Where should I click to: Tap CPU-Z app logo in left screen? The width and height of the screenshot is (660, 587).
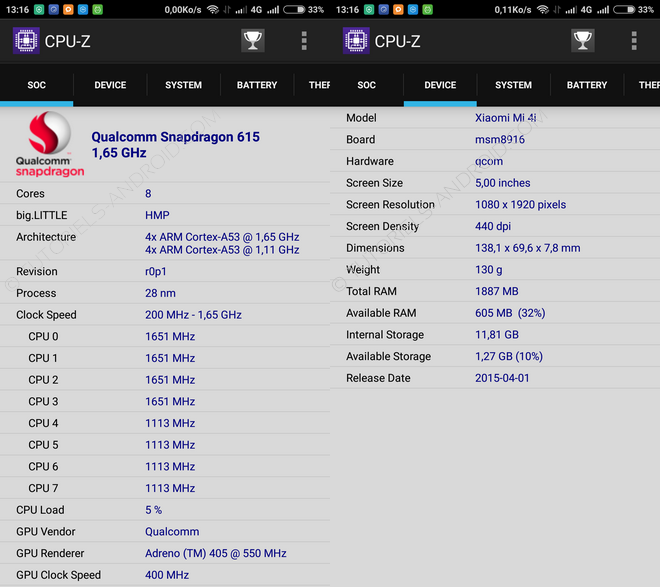(x=26, y=41)
